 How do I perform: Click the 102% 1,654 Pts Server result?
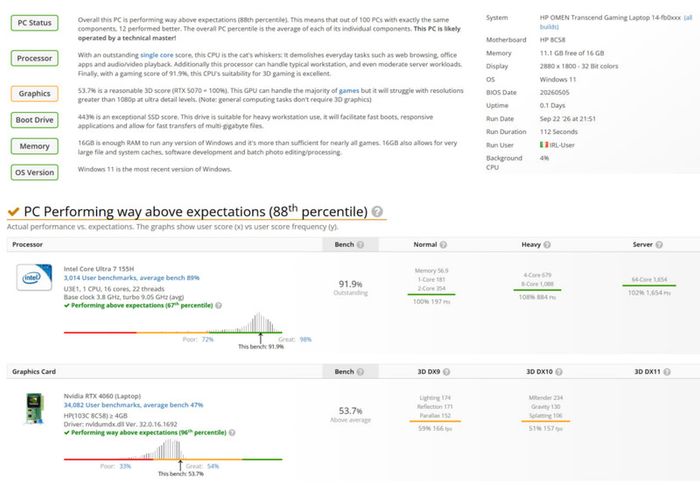pos(649,293)
